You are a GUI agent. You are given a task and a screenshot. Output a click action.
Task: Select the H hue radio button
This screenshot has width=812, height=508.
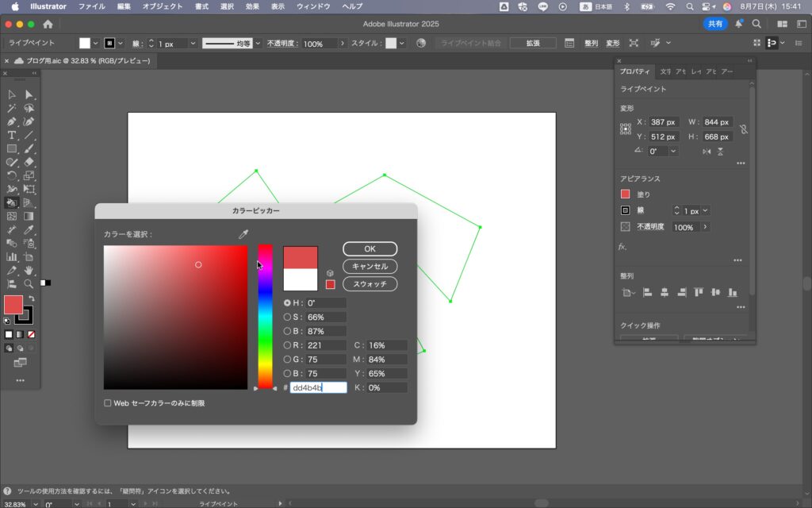pyautogui.click(x=287, y=302)
